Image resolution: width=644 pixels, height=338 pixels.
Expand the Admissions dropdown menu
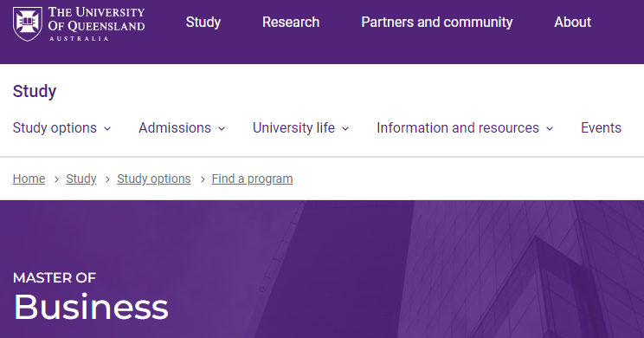182,128
